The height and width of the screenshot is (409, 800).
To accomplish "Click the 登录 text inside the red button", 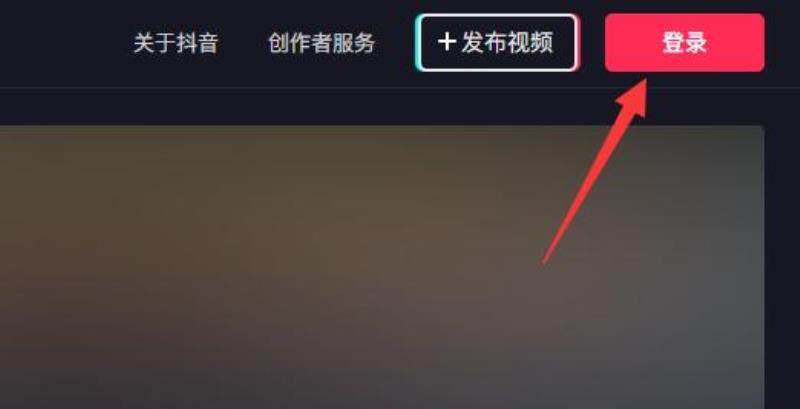I will coord(684,43).
